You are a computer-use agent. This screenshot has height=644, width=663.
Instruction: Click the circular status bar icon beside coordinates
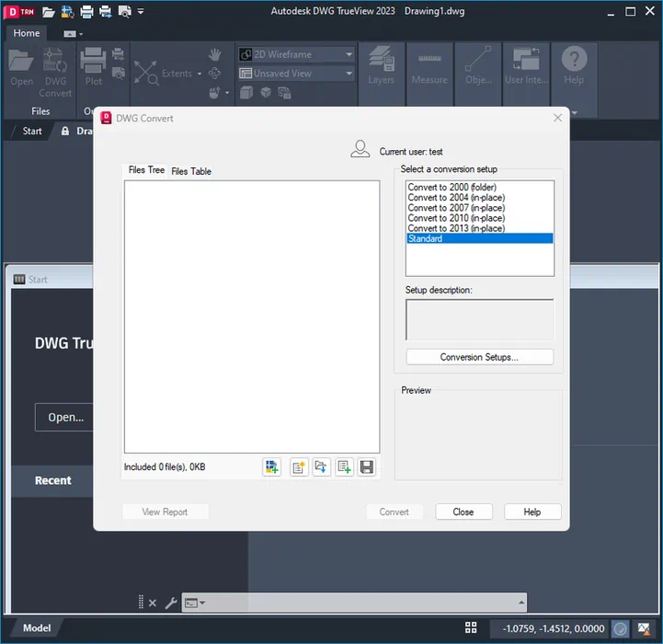(x=621, y=629)
